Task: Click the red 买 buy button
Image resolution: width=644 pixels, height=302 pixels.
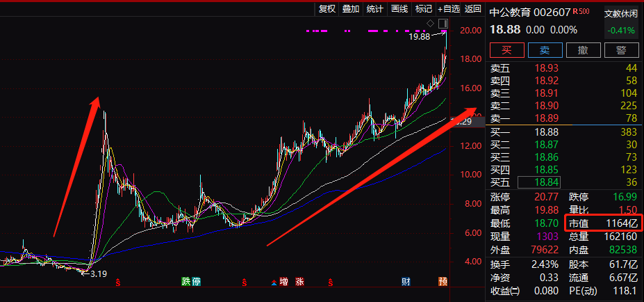Action: (x=507, y=50)
